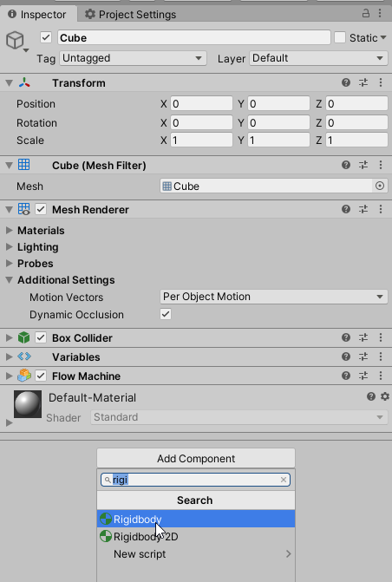Open Mesh Renderer three-dot context menu
This screenshot has width=392, height=582.
381,209
